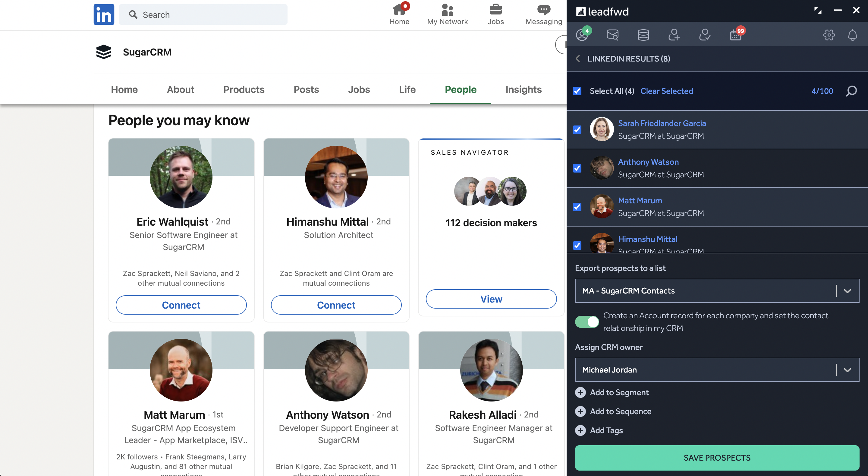Click the add contact icon in leadfwd

tap(674, 35)
